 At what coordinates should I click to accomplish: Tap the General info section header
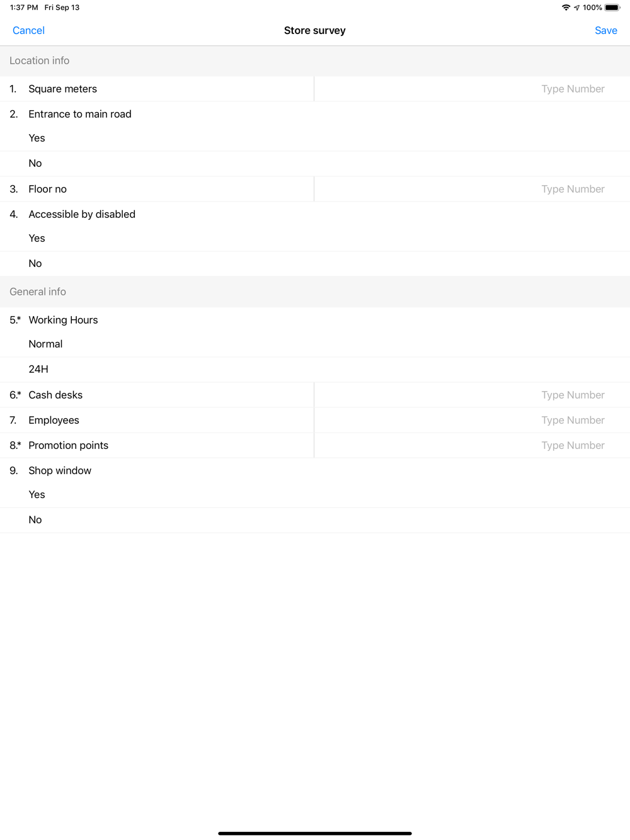tap(315, 292)
